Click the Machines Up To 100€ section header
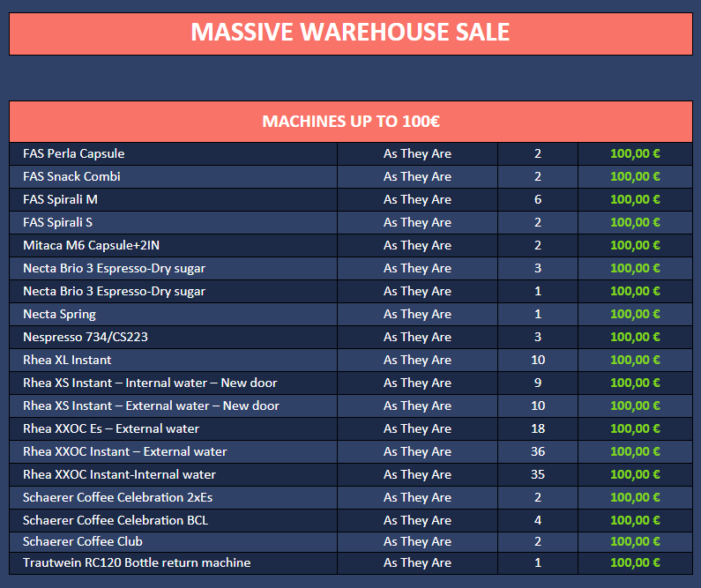 coord(350,122)
